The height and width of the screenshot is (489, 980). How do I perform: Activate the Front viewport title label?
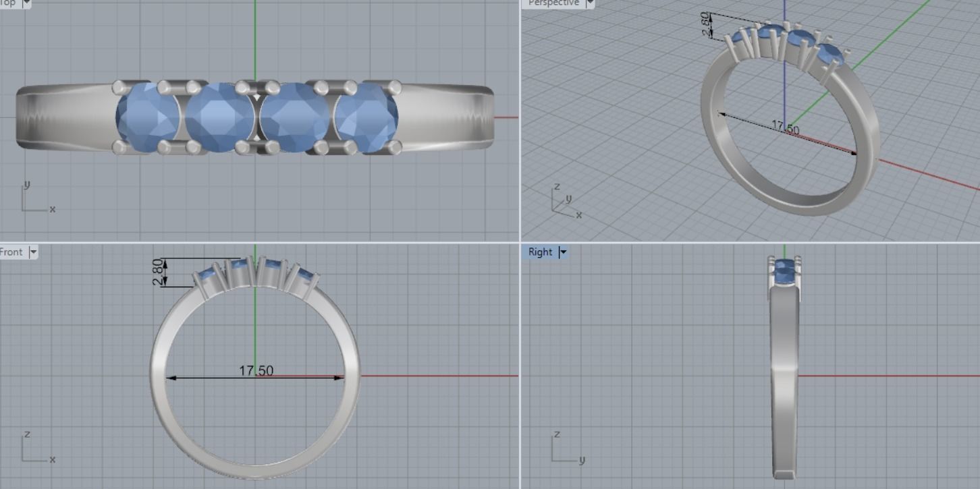pyautogui.click(x=11, y=252)
